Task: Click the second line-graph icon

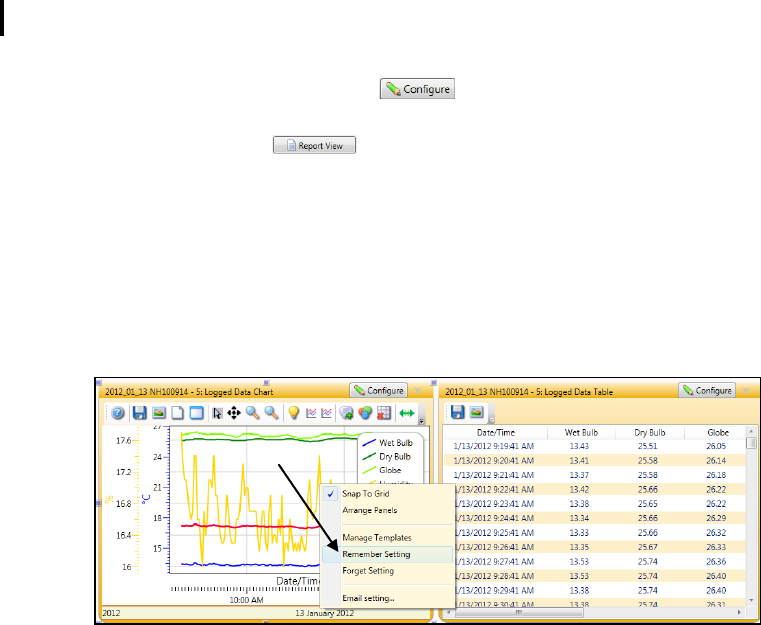Action: click(327, 413)
